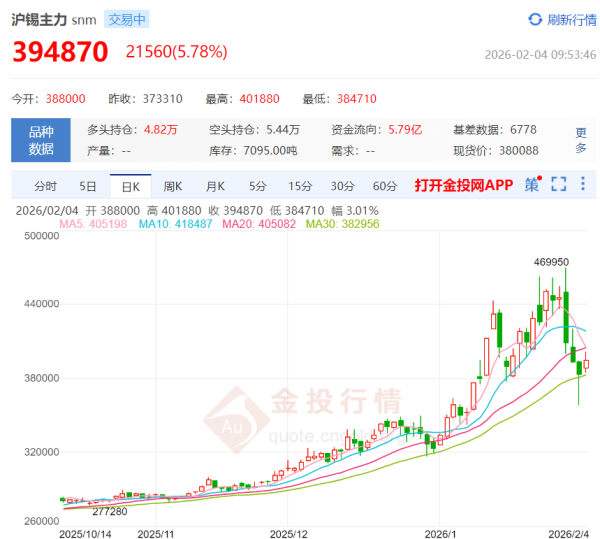
Task: Click the change value 21560(5.78%)
Action: pyautogui.click(x=176, y=52)
